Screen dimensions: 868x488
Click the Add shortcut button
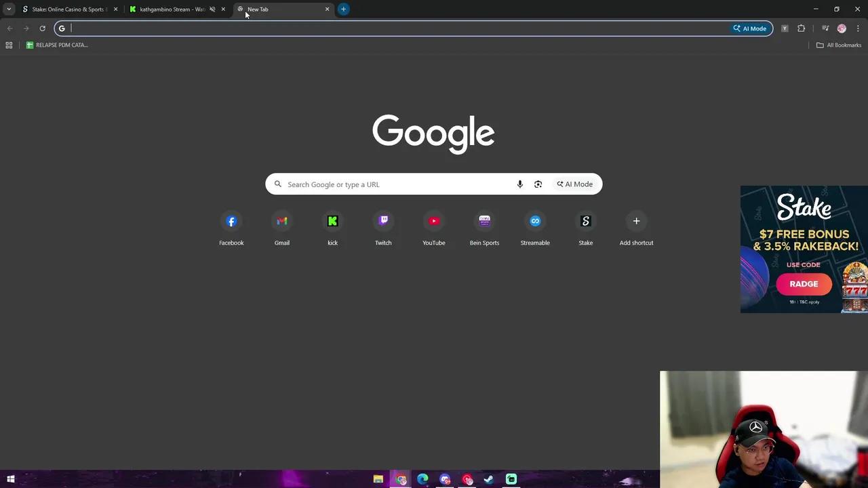click(x=636, y=222)
